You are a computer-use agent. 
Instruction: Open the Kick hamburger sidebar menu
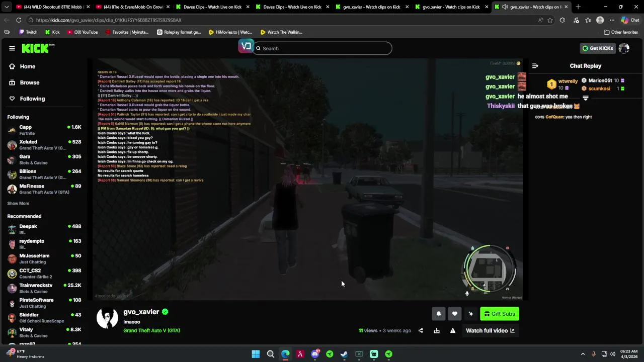click(12, 48)
